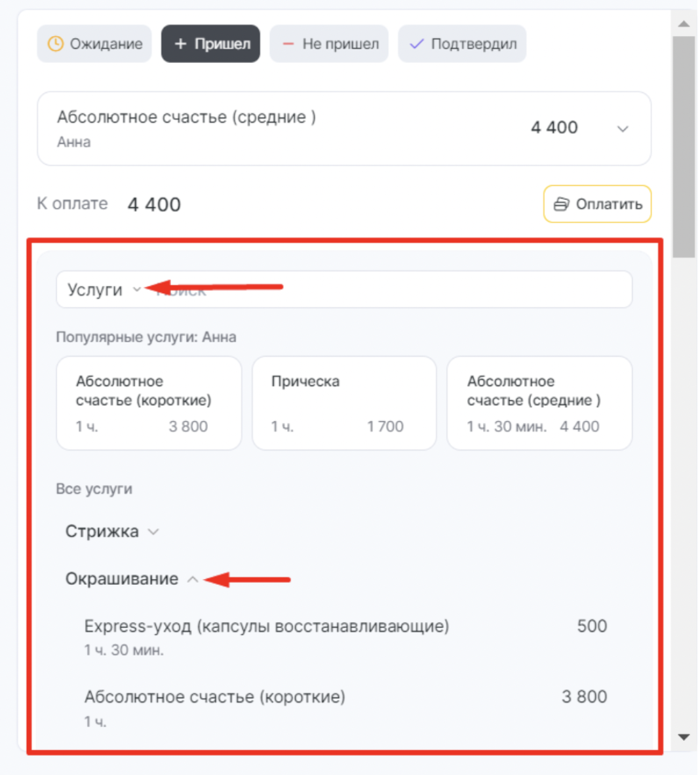Expand the Стрижка category
Screen dimensions: 700x775
coord(112,532)
